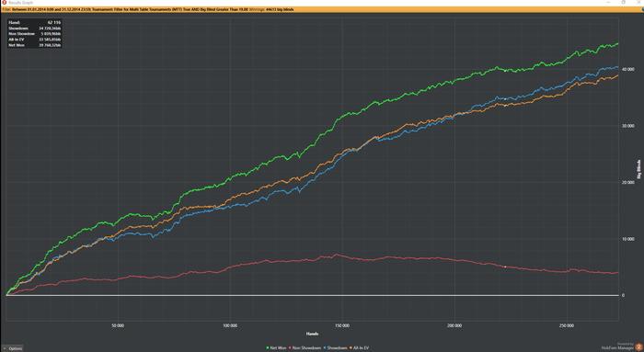This screenshot has height=352, width=644.
Task: Toggle the Non Showdown legend entry
Action: (305, 348)
